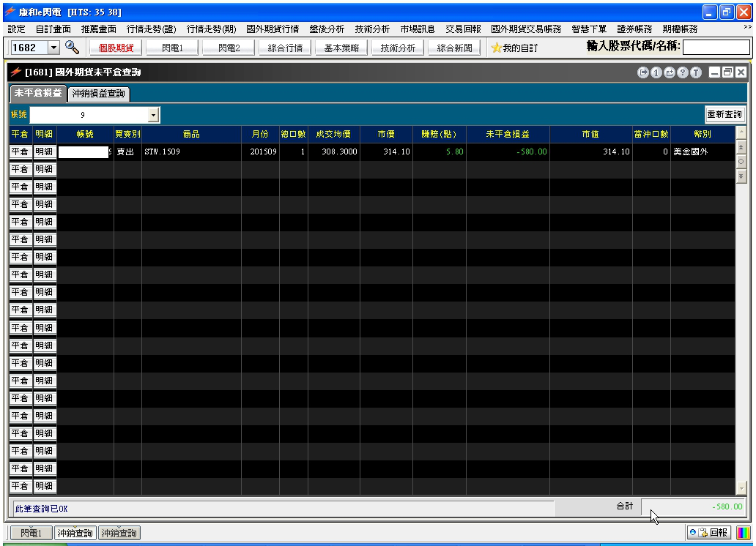This screenshot has height=546, width=756.
Task: Open the 智慧下單 menu
Action: click(589, 29)
